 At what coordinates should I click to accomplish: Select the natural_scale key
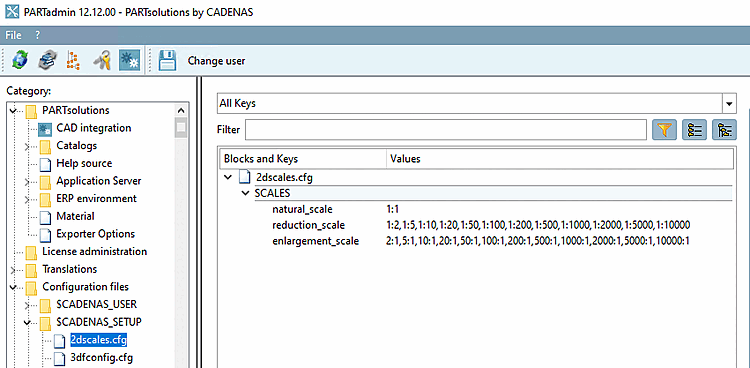[x=302, y=209]
